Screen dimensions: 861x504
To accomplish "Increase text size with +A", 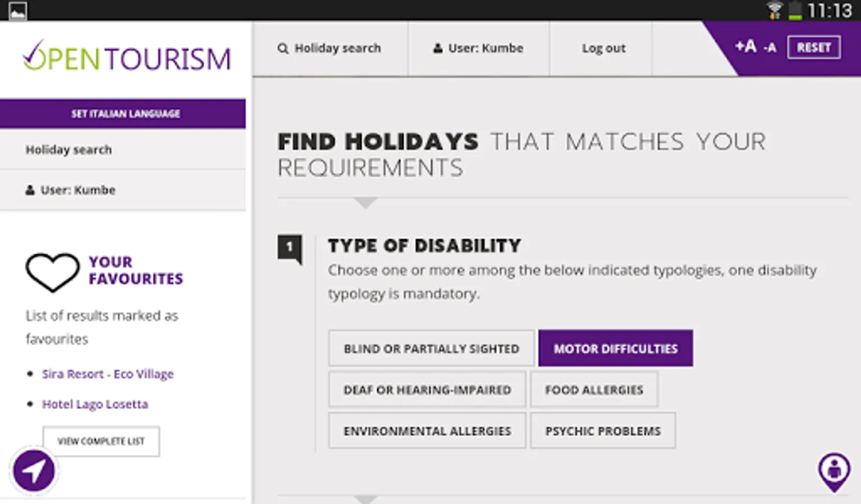I will [746, 46].
